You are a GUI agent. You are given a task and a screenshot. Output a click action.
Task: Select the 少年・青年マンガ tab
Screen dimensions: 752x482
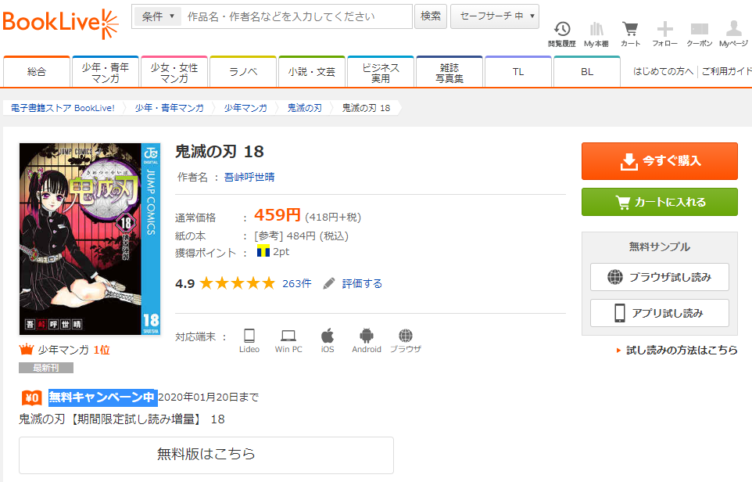click(x=106, y=72)
